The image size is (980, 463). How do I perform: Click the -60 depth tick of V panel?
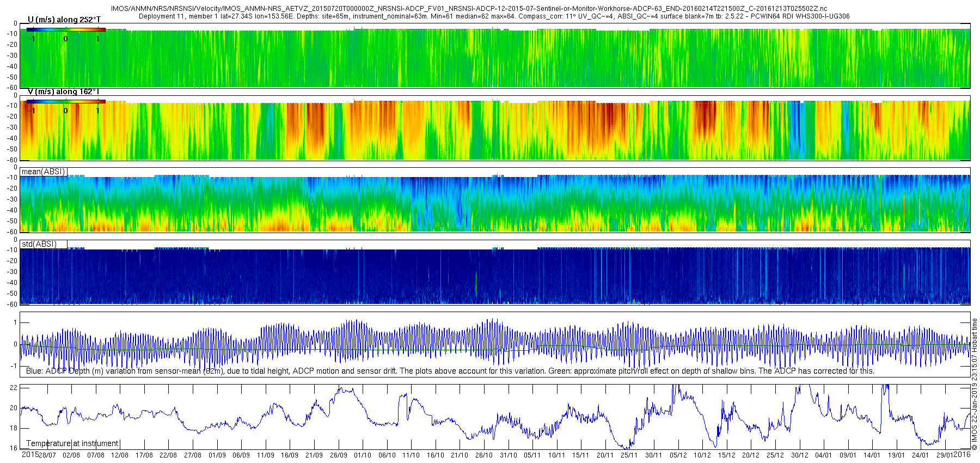(12, 160)
